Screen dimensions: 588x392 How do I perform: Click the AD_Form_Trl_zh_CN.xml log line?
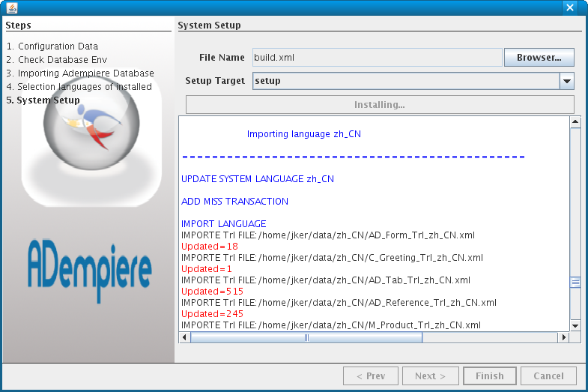pos(328,235)
